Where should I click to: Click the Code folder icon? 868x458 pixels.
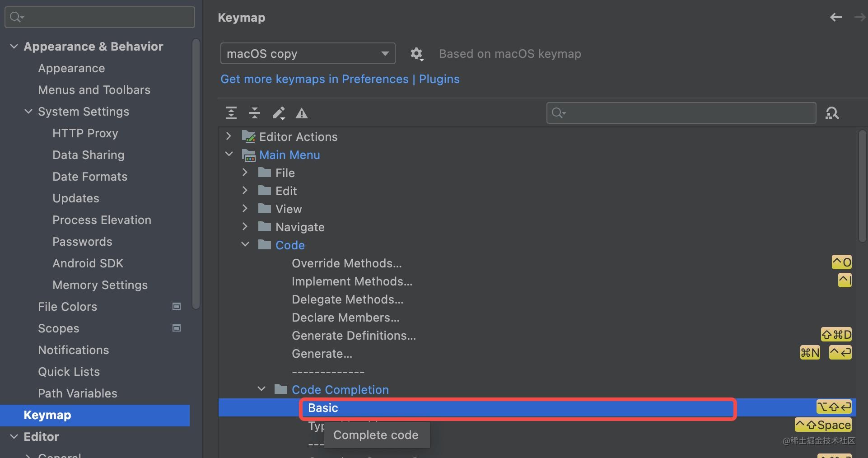point(265,245)
